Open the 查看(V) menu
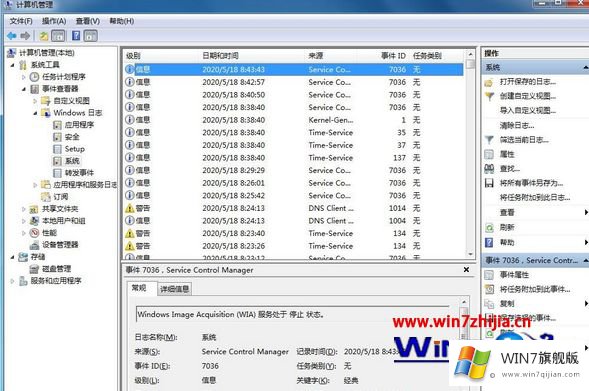The height and width of the screenshot is (391, 589). 88,21
